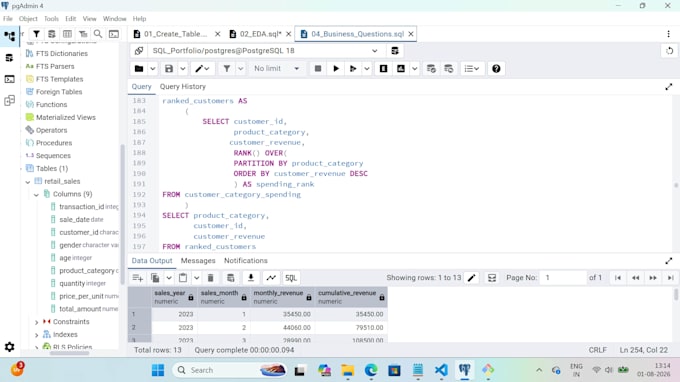The height and width of the screenshot is (382, 680).
Task: Open the Edit pencil tool in the query toolbar
Action: coord(202,69)
